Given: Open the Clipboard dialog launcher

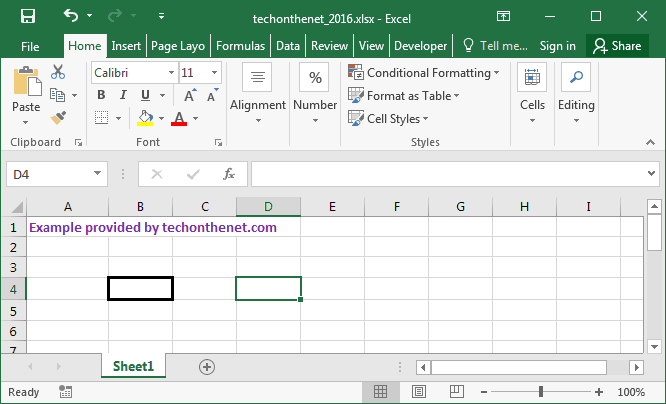Looking at the screenshot, I should 78,143.
